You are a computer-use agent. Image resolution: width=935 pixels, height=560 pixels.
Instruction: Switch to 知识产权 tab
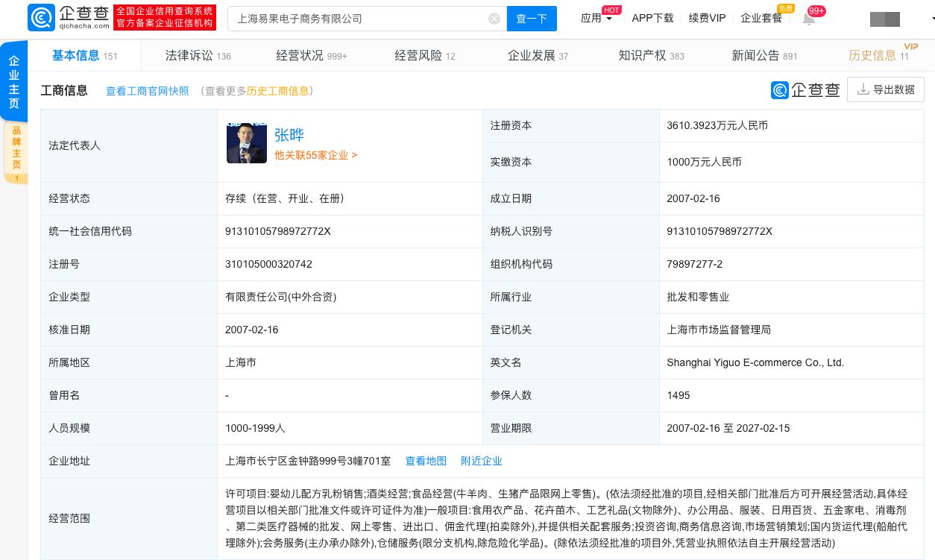tap(651, 55)
